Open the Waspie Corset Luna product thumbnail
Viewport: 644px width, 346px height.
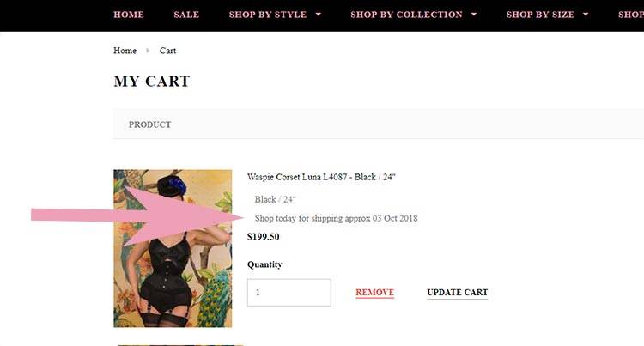click(173, 248)
